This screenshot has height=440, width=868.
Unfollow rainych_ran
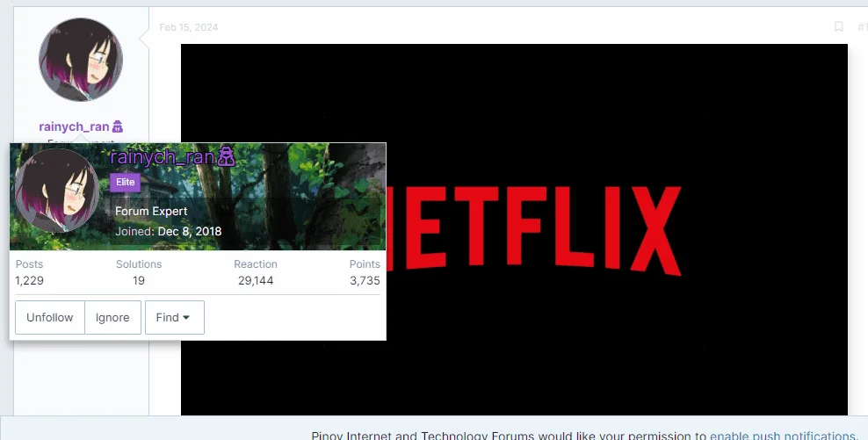[x=50, y=318]
